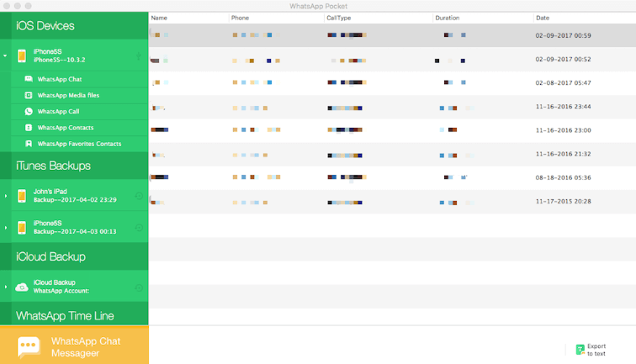Open WhatsApp Media files
The width and height of the screenshot is (636, 364).
coord(79,95)
